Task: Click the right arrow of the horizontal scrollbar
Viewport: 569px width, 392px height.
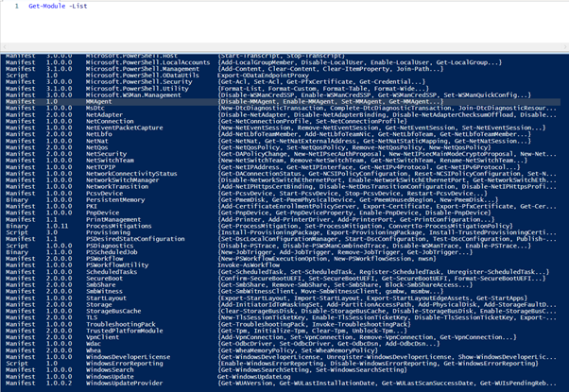Action: [x=566, y=47]
